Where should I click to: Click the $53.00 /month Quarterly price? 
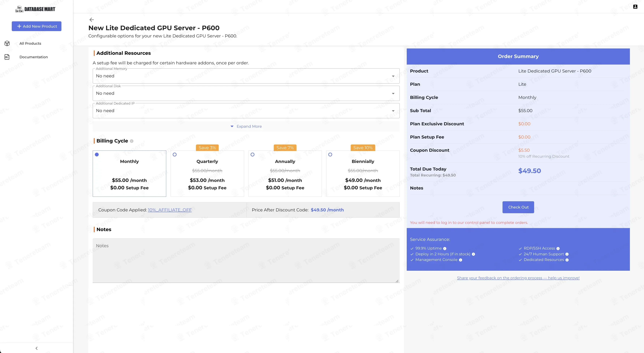[x=207, y=180]
